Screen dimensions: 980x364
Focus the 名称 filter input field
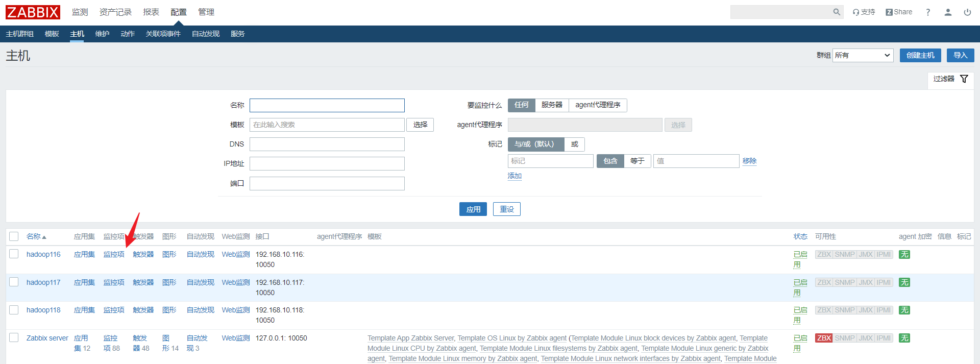coord(327,105)
